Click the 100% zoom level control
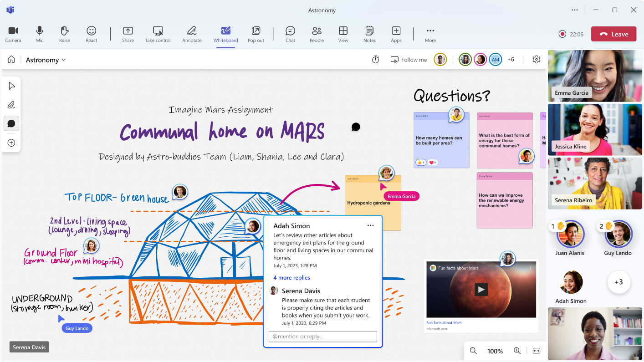 (495, 351)
